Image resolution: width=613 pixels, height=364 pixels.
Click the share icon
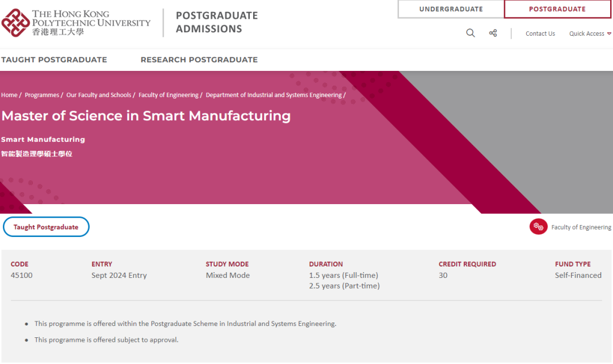point(493,33)
